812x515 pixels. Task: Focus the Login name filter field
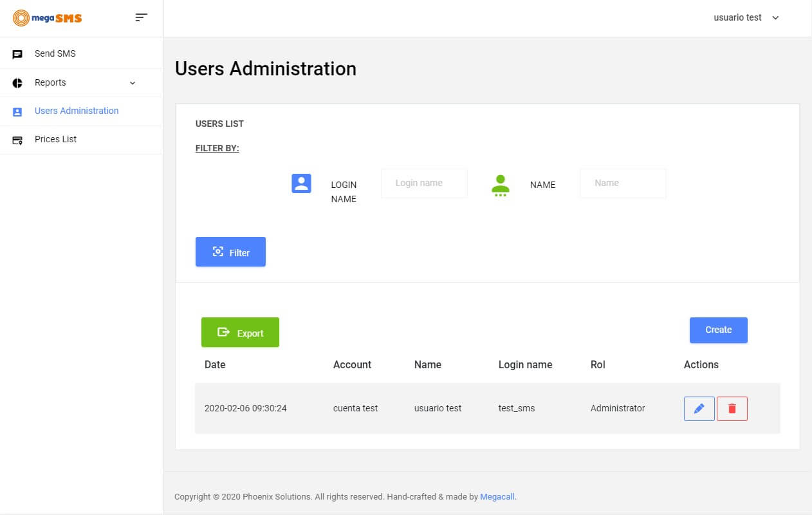point(424,183)
